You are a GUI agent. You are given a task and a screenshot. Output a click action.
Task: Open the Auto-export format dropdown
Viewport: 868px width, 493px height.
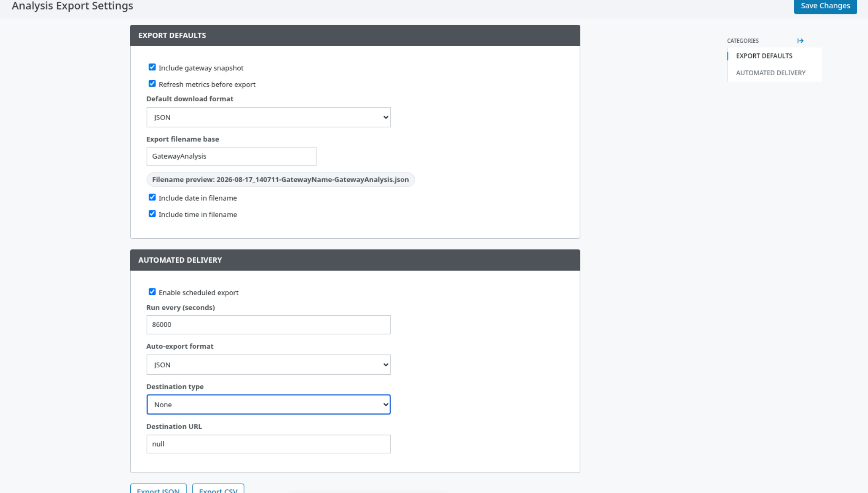tap(268, 365)
